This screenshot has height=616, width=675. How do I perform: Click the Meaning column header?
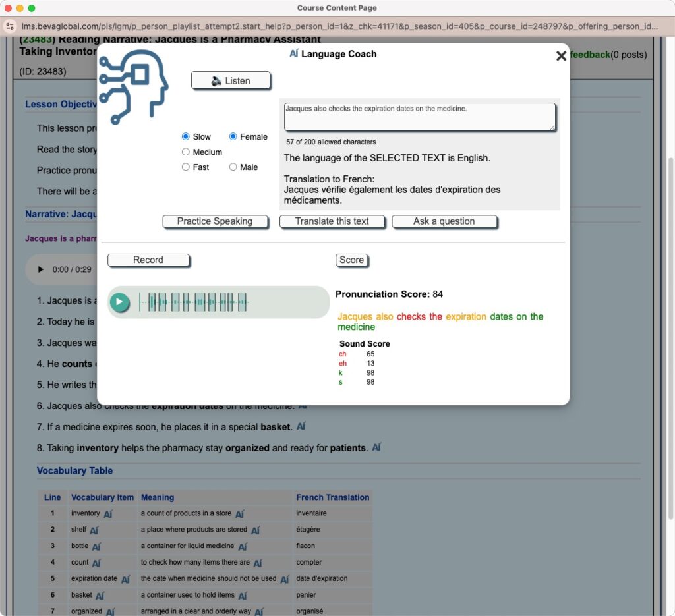158,497
